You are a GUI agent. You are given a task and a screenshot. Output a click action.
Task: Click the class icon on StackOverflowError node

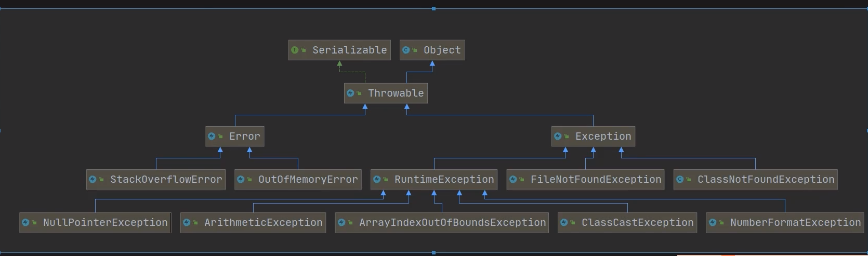pos(93,180)
